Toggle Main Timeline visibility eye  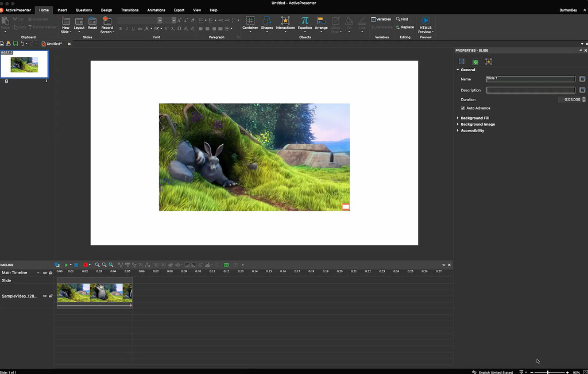tap(45, 273)
